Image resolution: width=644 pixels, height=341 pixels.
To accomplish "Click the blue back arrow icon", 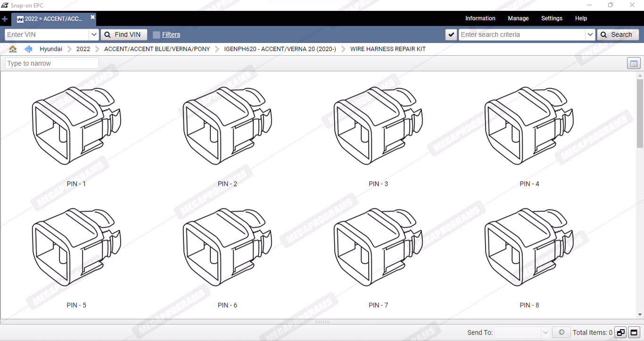I will tap(28, 49).
